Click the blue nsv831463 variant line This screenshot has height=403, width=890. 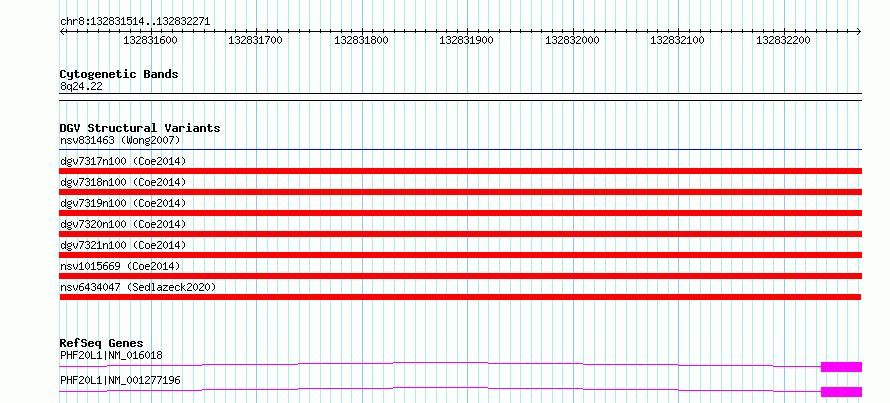(x=460, y=150)
